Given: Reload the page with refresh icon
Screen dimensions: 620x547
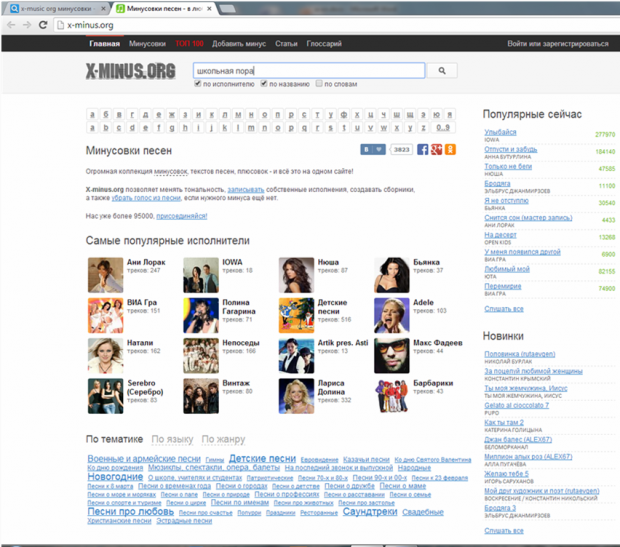Looking at the screenshot, I should 43,25.
